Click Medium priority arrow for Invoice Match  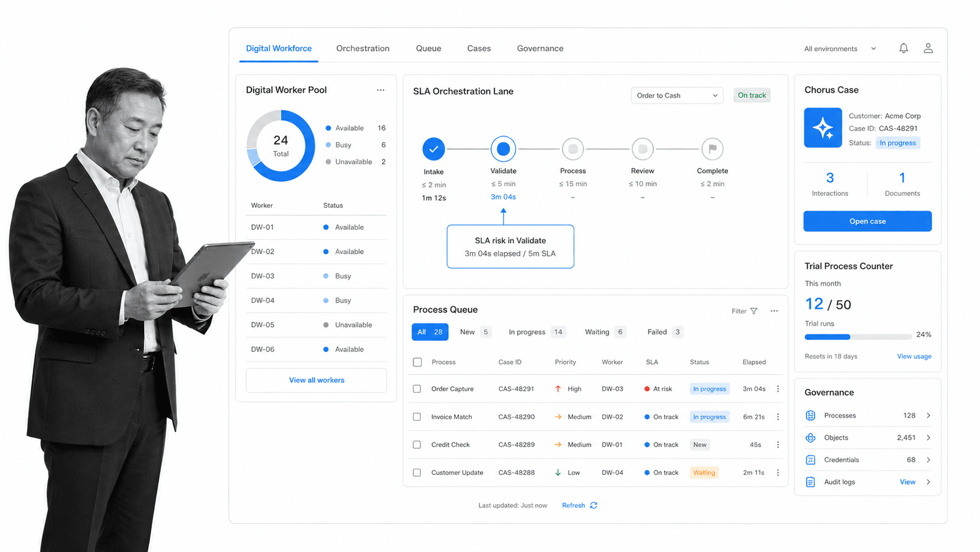557,417
